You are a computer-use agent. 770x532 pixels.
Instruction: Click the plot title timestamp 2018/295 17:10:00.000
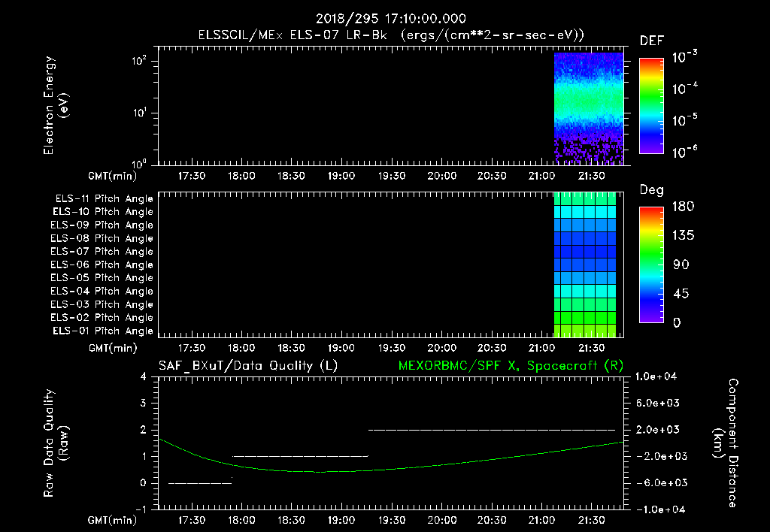pos(390,19)
